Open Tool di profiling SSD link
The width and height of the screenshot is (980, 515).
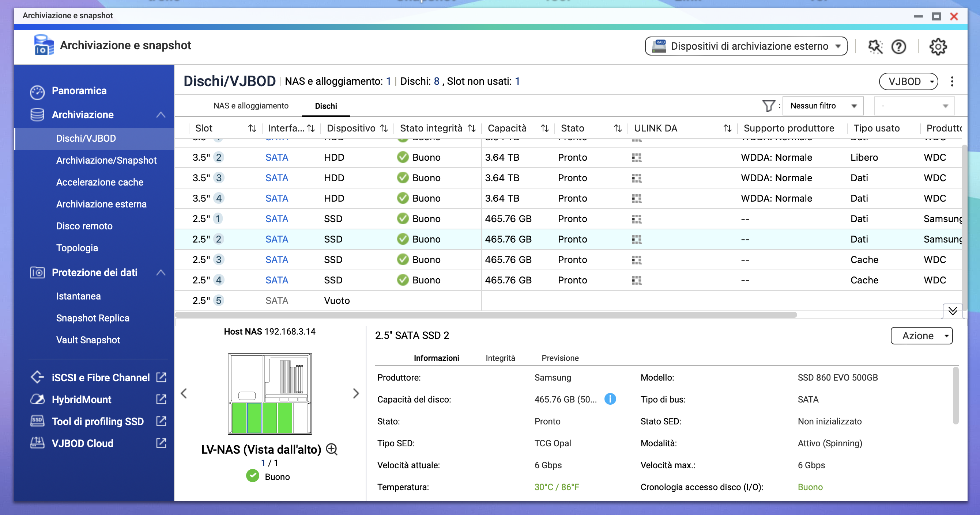point(98,421)
